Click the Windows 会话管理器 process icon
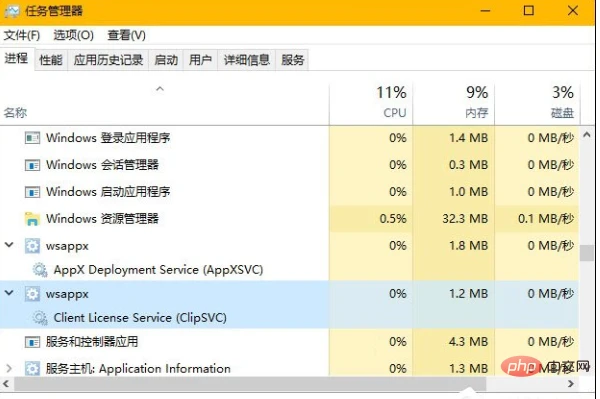 (32, 165)
